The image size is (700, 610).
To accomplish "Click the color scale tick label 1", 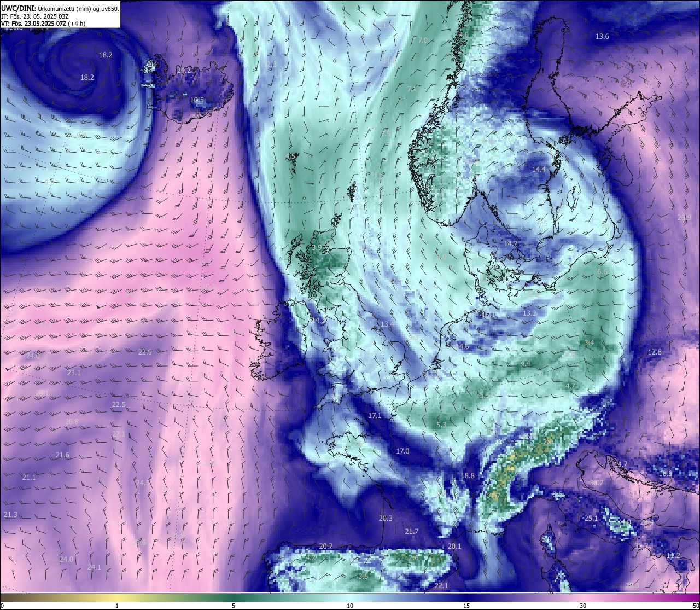I will 117,606.
